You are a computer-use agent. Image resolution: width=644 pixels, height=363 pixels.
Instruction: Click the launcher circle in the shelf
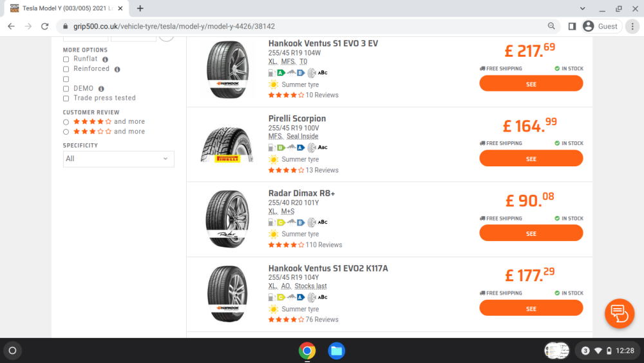coord(12,351)
